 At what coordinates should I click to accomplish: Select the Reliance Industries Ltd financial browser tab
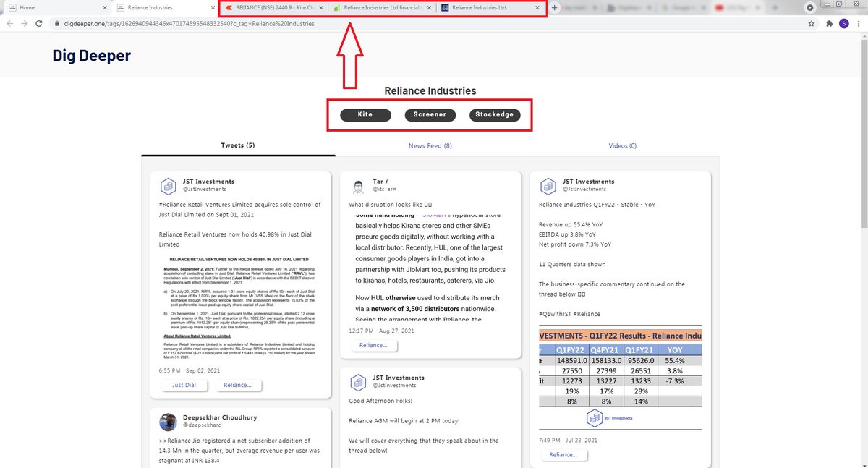click(382, 7)
